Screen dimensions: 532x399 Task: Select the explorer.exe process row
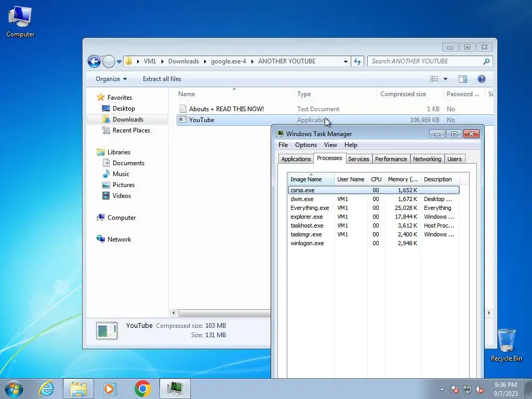[373, 217]
